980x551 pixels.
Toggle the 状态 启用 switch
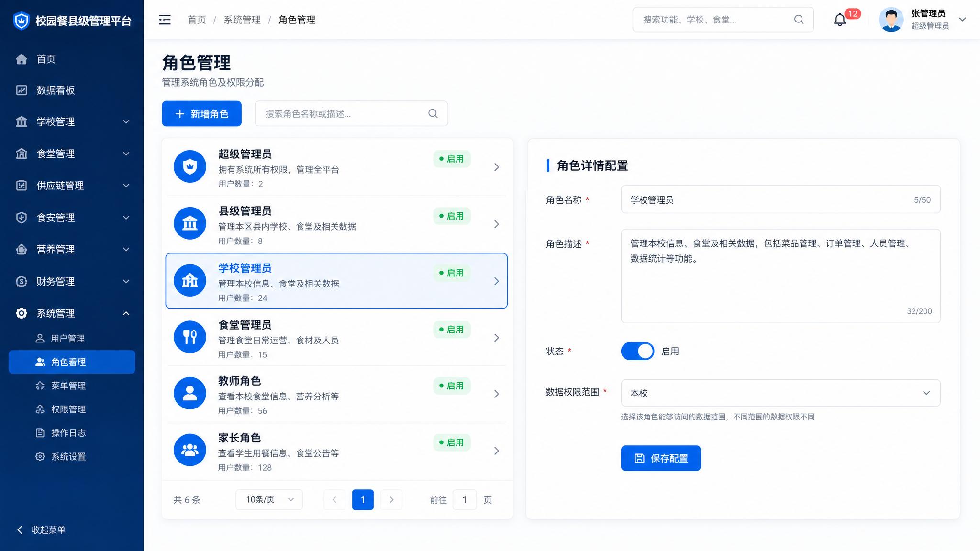tap(637, 351)
